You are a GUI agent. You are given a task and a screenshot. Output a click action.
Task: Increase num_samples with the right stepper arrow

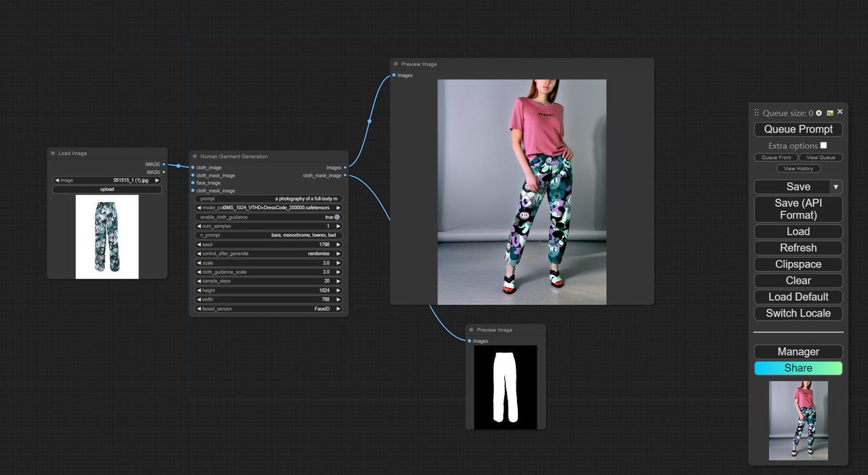[x=338, y=225]
